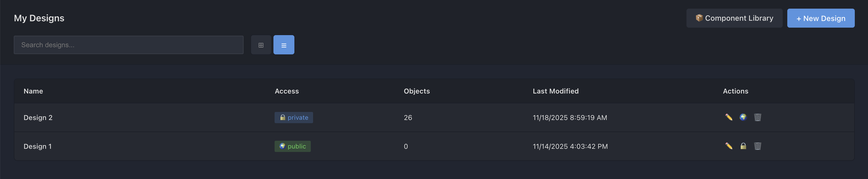This screenshot has width=868, height=179.
Task: Click the lock make-private icon for Design 1
Action: (x=743, y=146)
